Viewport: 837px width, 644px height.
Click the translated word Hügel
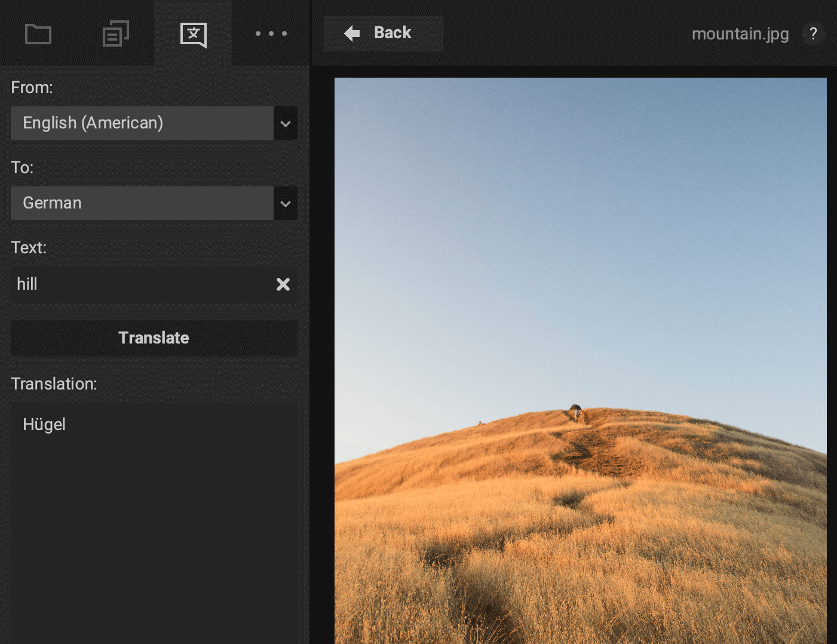(44, 425)
